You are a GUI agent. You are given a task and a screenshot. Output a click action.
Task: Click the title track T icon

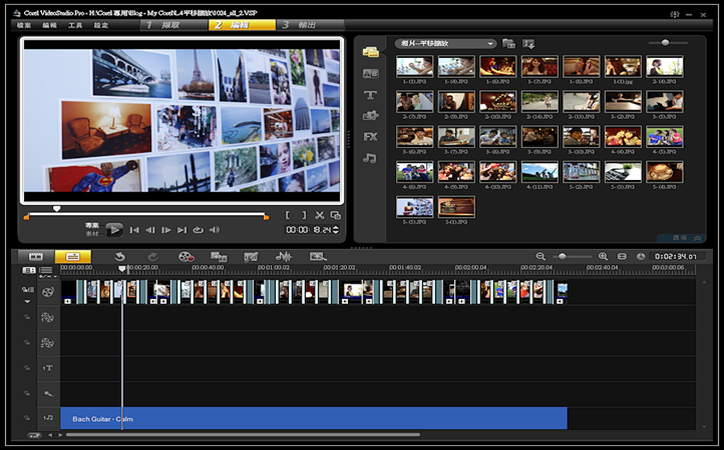48,368
